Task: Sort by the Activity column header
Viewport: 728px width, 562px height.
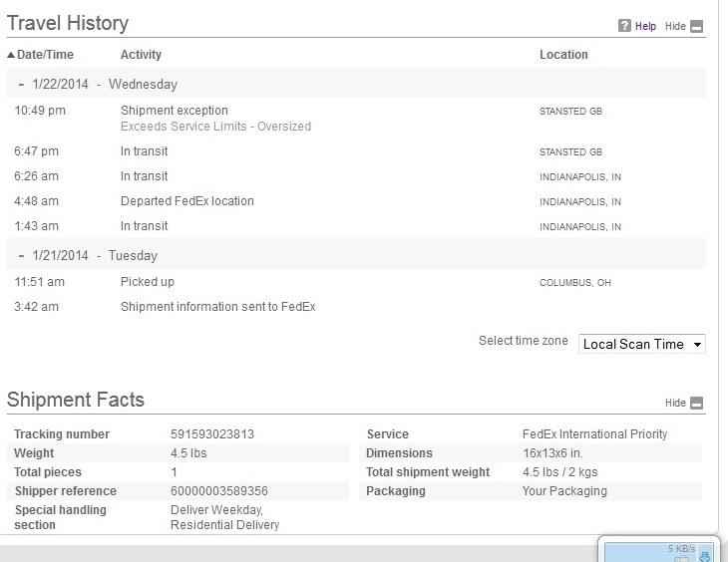Action: tap(141, 55)
